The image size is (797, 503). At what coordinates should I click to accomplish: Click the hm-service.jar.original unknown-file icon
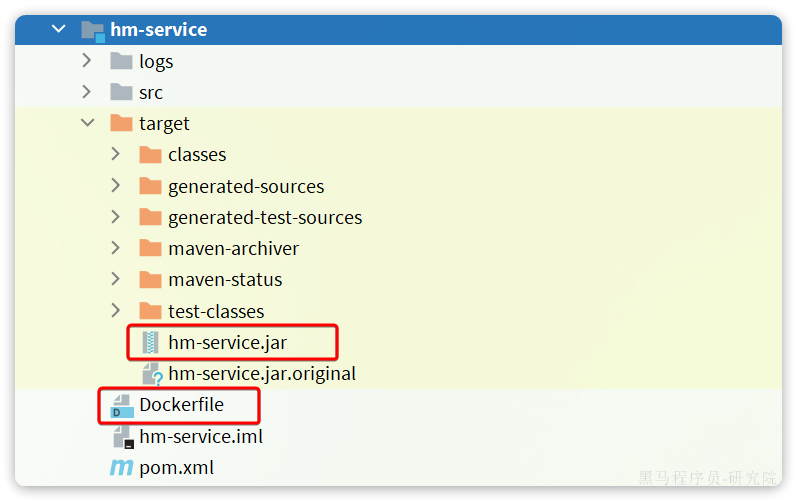point(151,374)
